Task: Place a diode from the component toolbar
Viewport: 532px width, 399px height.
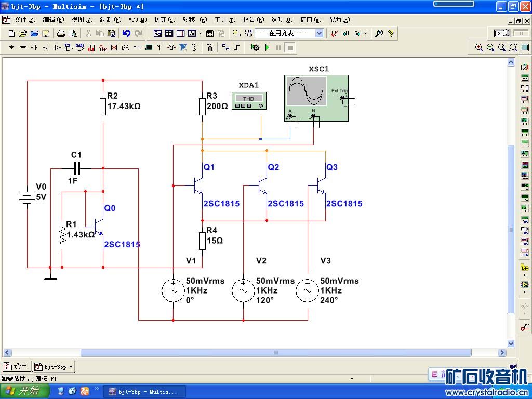Action: coord(34,47)
